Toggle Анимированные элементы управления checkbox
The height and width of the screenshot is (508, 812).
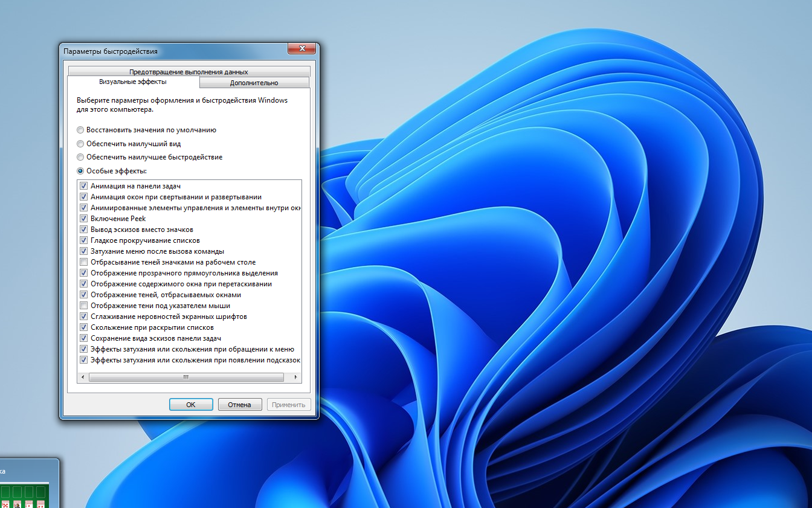[x=83, y=208]
